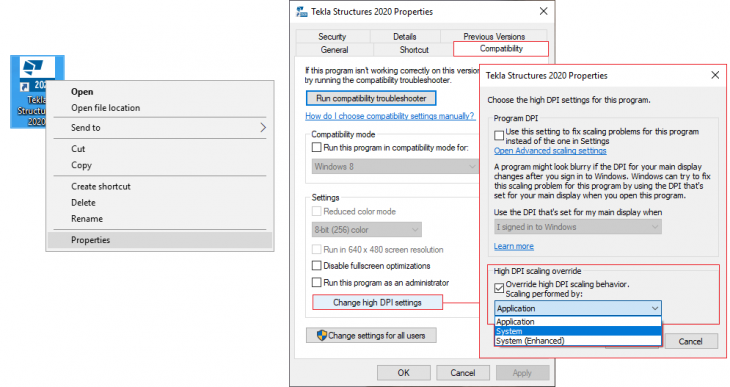Click the Tekla icon in the Properties title bar
The height and width of the screenshot is (387, 730).
coord(302,12)
